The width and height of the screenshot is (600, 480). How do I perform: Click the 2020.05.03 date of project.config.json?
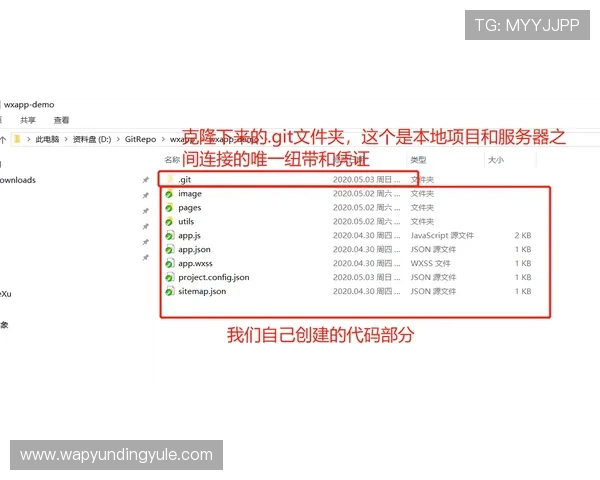[x=367, y=277]
